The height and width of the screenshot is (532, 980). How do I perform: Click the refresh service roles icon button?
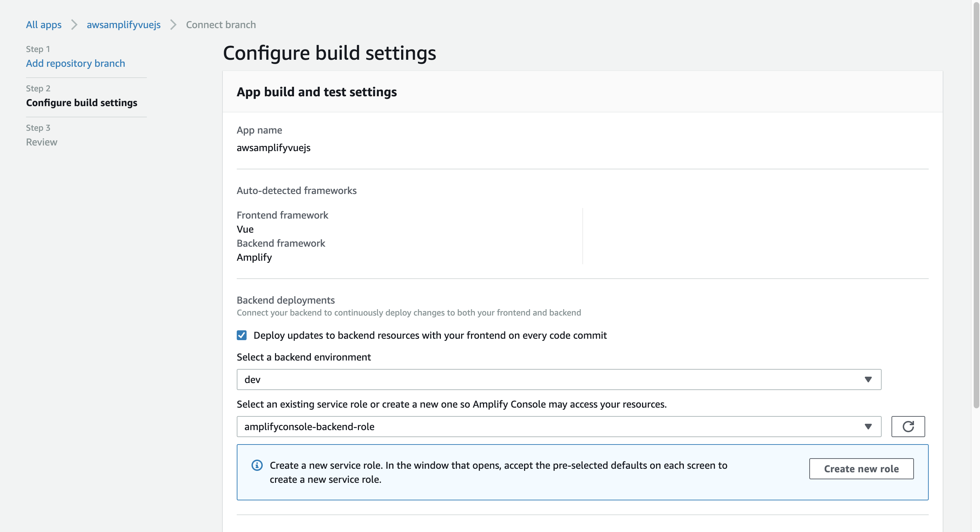(908, 426)
